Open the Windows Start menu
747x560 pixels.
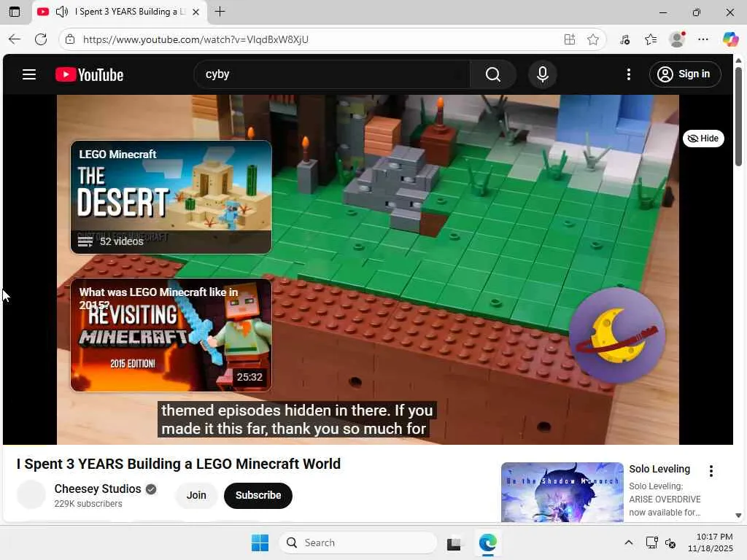click(x=260, y=542)
